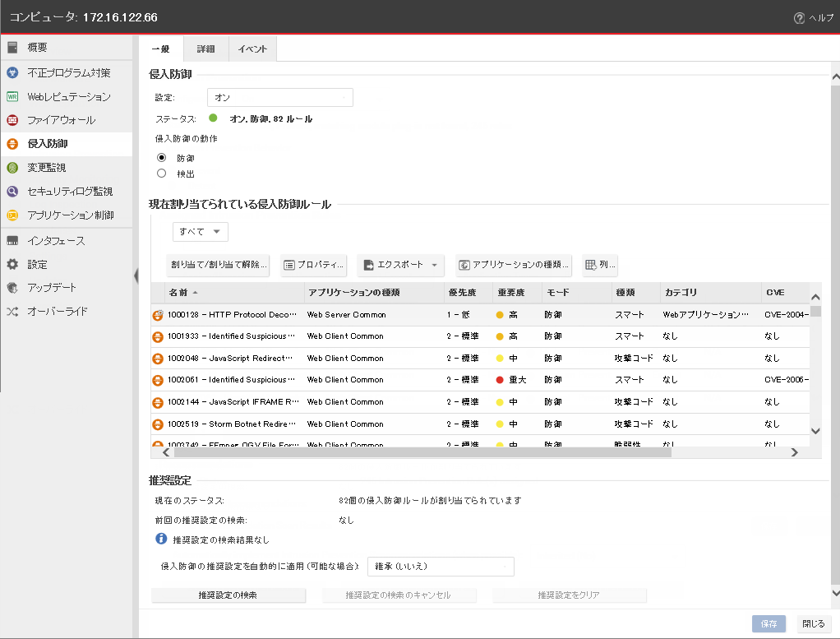
Task: Select the Firewall (ファイアウォール) sidebar icon
Action: tap(12, 120)
